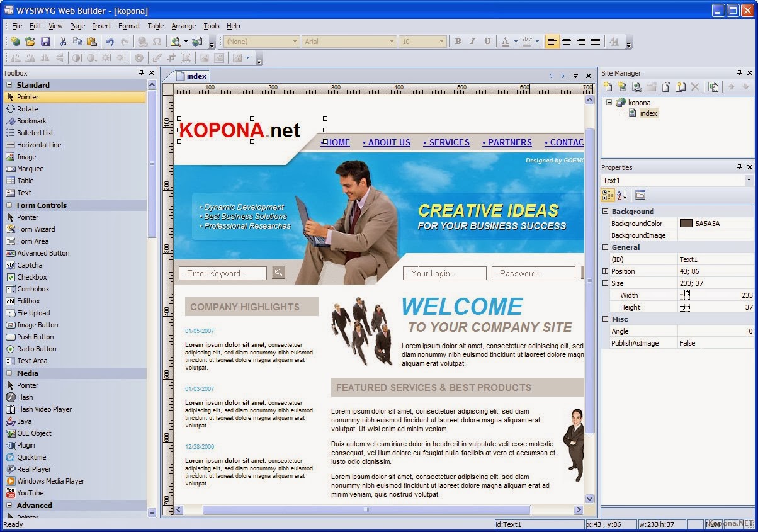The image size is (758, 532).
Task: Collapse the Standard toolbox section
Action: point(9,85)
